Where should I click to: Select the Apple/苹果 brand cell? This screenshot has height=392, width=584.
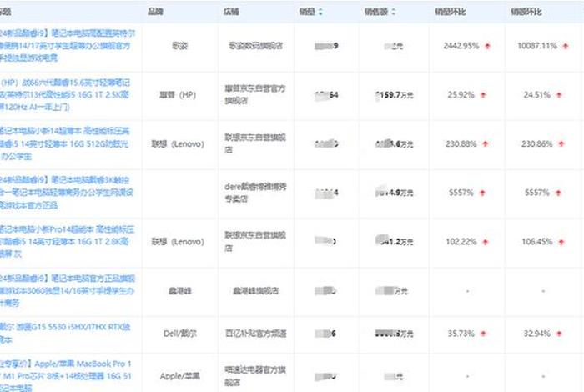(180, 376)
